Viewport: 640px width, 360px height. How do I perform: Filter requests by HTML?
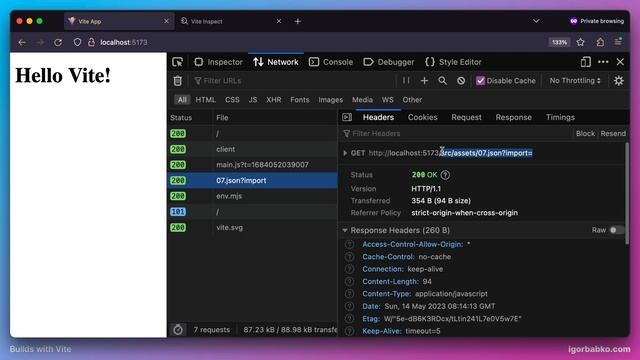(x=205, y=100)
